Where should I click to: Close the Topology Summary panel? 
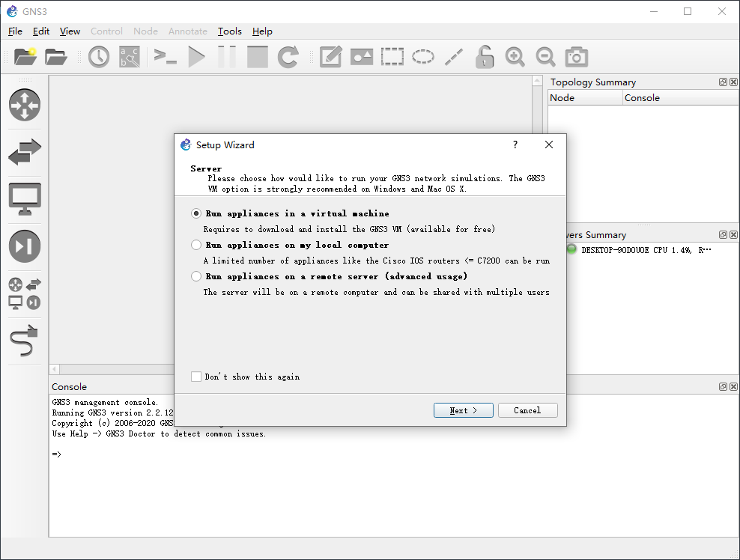pos(733,82)
